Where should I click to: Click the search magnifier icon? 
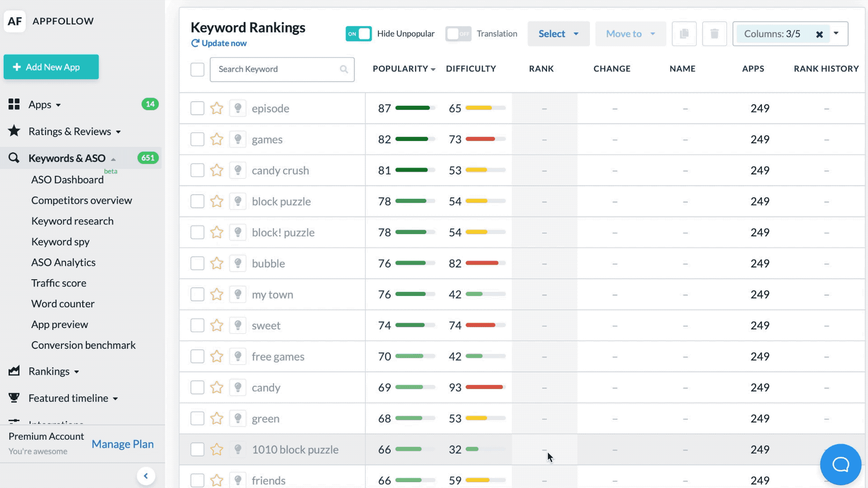(x=344, y=69)
